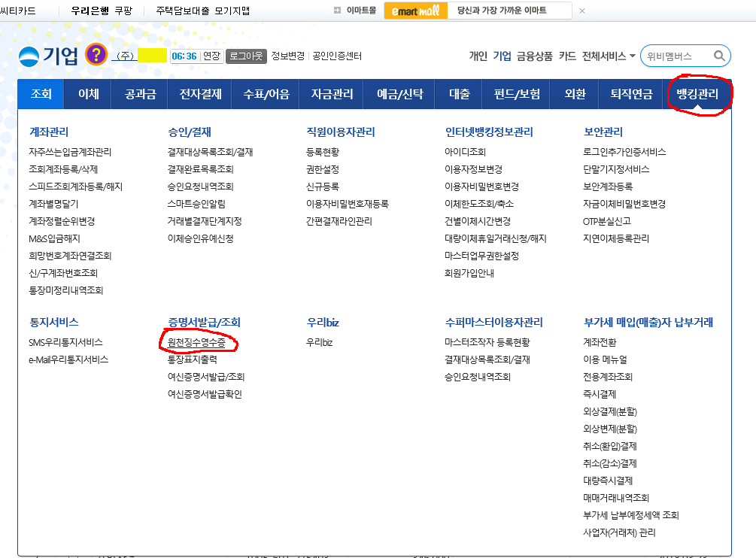The image size is (756, 558).
Task: Select 간편결재라인관리 menu item
Action: click(339, 222)
